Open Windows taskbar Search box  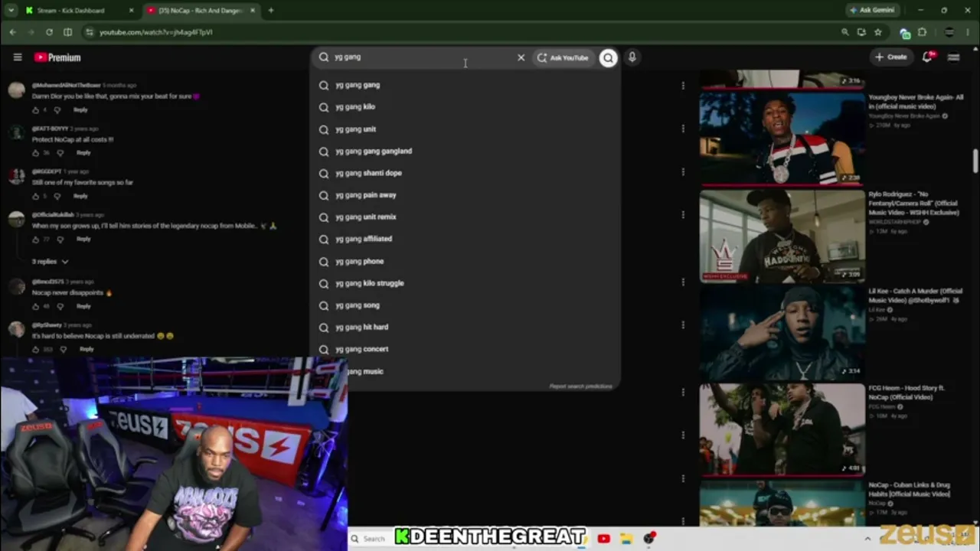(371, 539)
